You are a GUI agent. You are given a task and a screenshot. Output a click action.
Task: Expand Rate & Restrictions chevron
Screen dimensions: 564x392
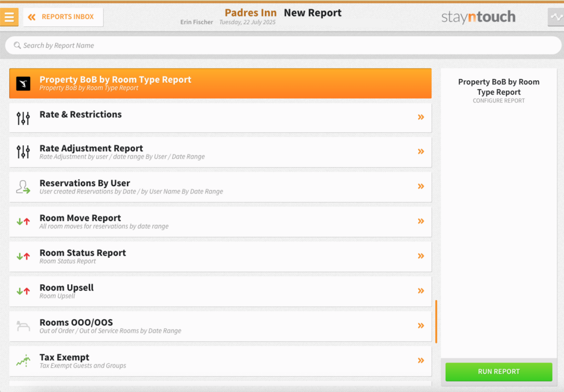pyautogui.click(x=421, y=117)
